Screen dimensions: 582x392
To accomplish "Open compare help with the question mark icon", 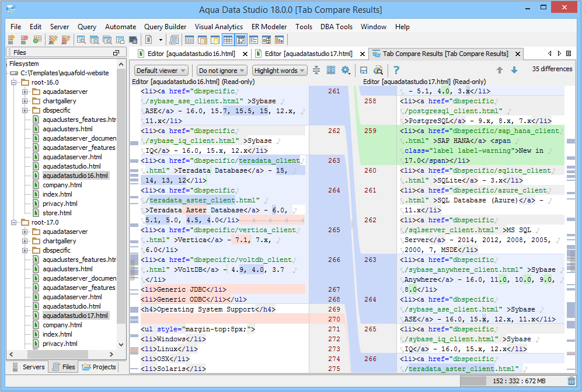I will pos(396,70).
